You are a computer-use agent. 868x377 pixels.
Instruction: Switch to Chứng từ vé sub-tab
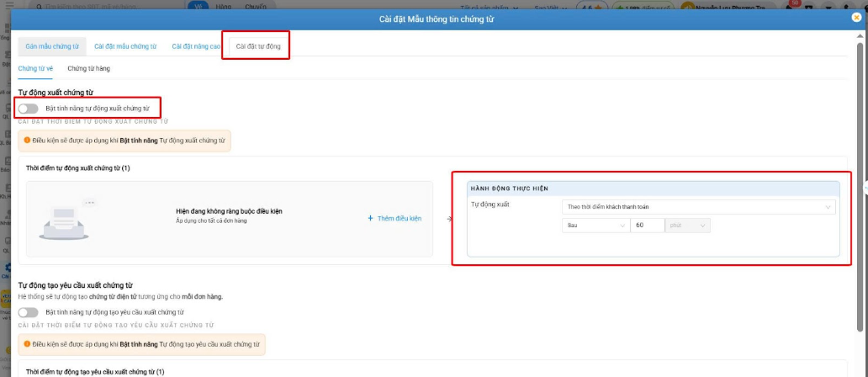pyautogui.click(x=35, y=68)
